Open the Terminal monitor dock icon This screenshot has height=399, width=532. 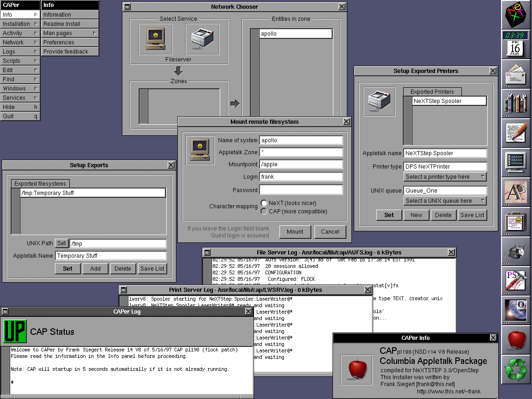tap(516, 162)
